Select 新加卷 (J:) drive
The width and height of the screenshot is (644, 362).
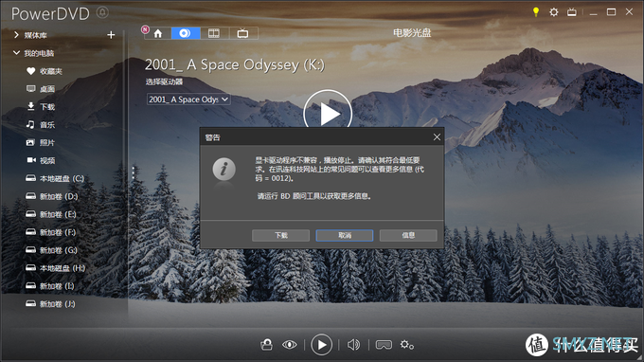point(50,304)
